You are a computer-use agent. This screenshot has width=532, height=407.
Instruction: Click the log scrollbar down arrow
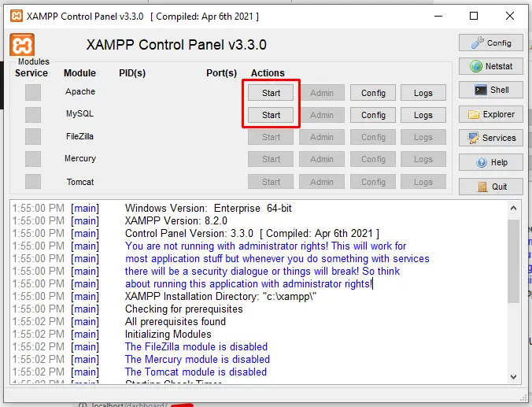(513, 377)
